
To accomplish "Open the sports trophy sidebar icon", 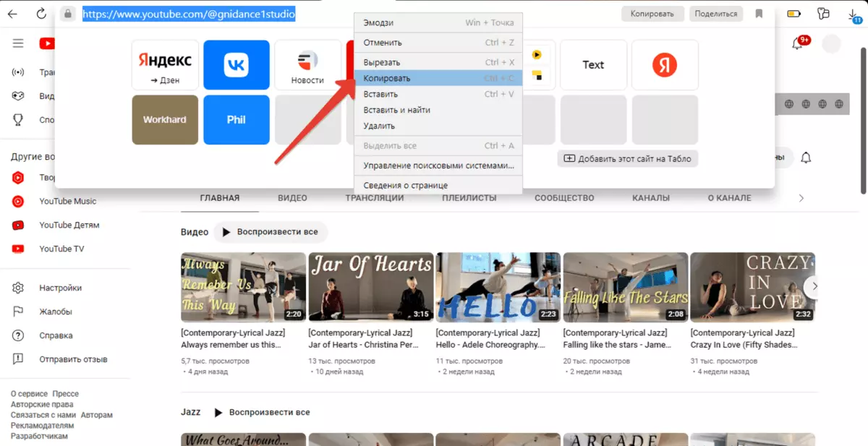I will coord(18,120).
